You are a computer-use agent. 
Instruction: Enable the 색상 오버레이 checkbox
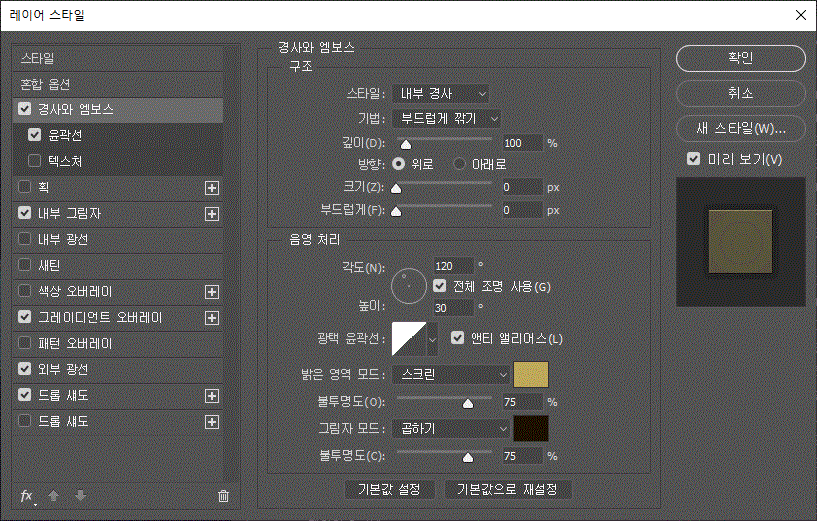24,291
